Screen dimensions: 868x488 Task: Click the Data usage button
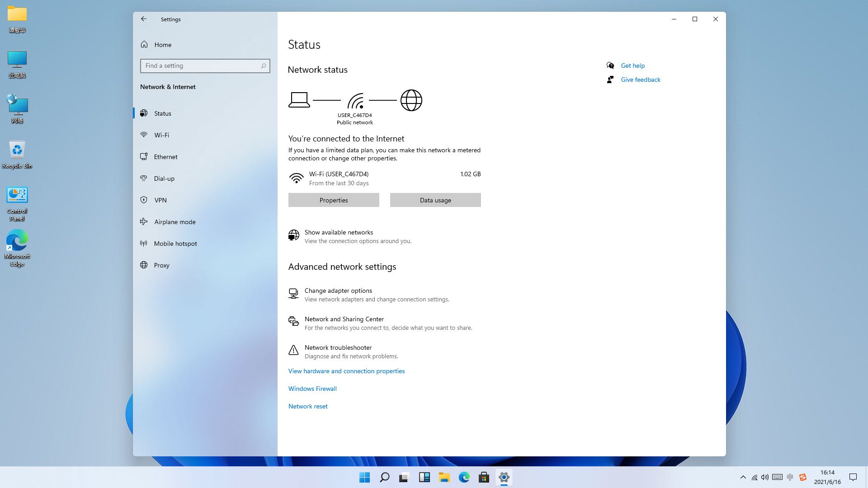tap(435, 200)
